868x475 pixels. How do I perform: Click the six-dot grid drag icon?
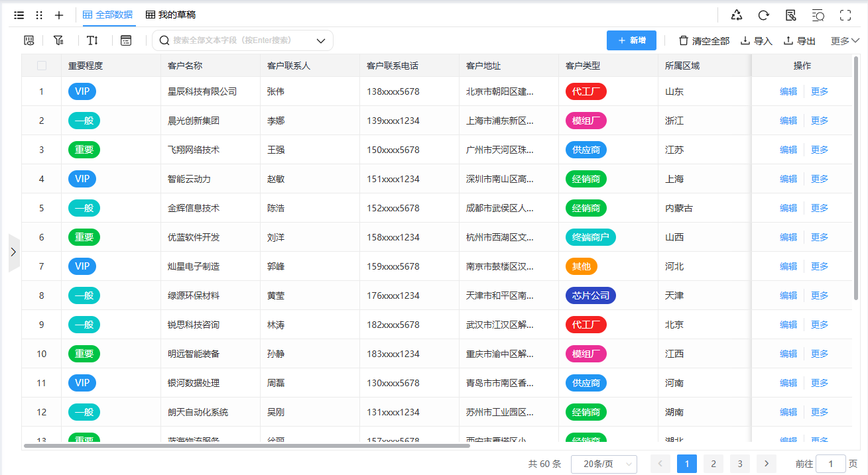click(x=39, y=15)
